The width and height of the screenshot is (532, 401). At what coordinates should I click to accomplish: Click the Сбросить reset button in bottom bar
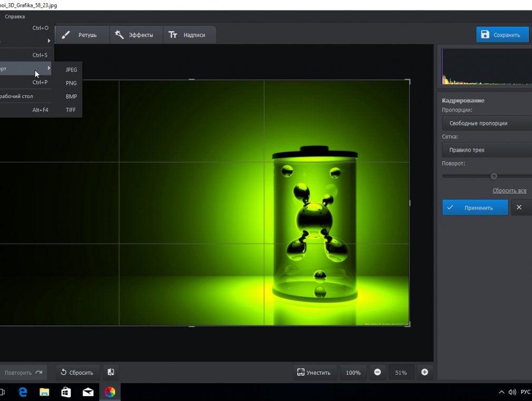[x=77, y=373]
